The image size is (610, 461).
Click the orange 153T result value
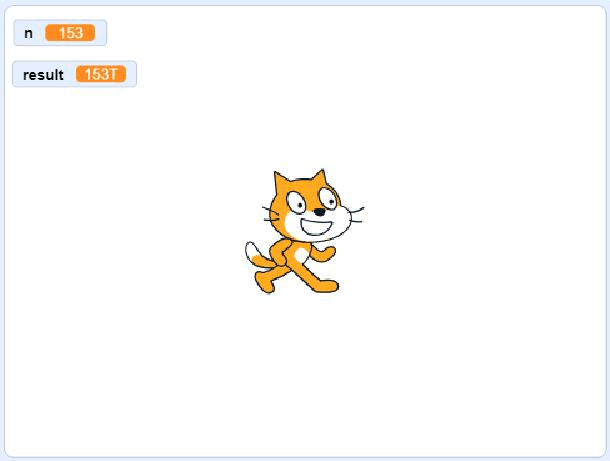click(x=101, y=74)
